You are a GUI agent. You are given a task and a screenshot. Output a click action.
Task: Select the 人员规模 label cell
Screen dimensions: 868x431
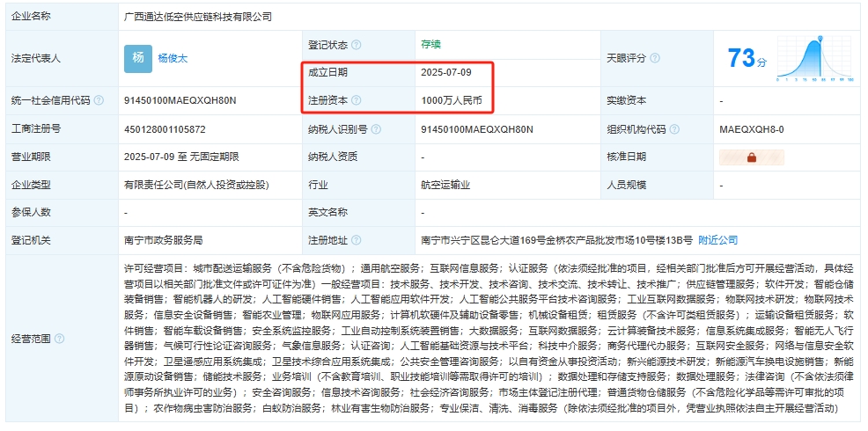(x=657, y=186)
